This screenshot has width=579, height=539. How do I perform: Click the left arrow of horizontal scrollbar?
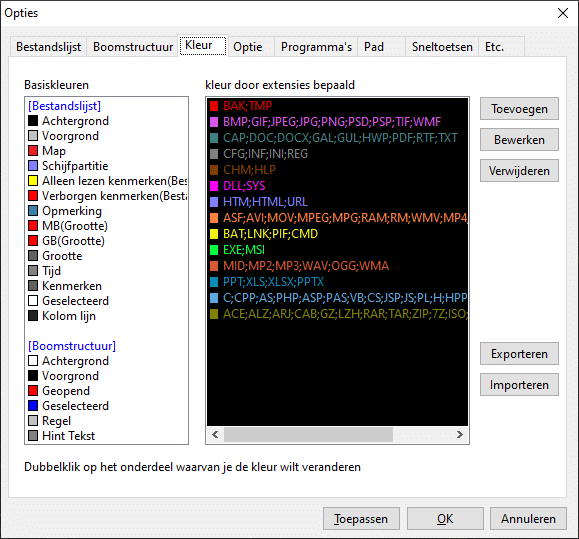215,435
